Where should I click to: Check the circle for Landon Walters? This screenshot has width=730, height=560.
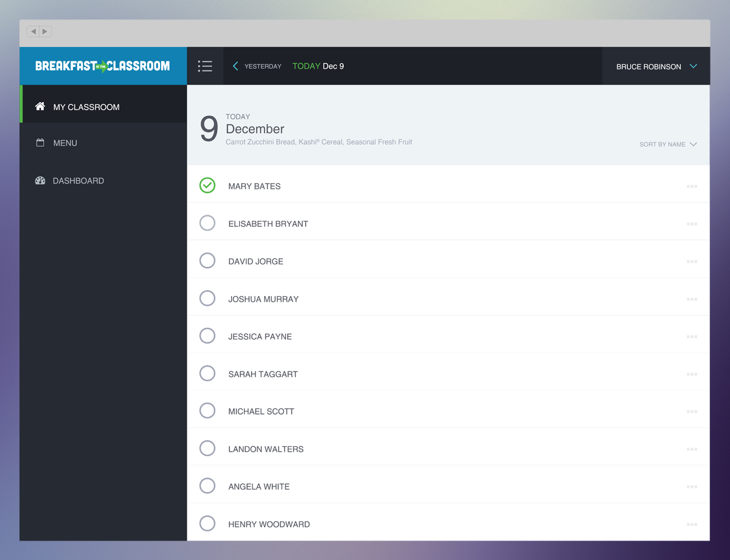(207, 449)
